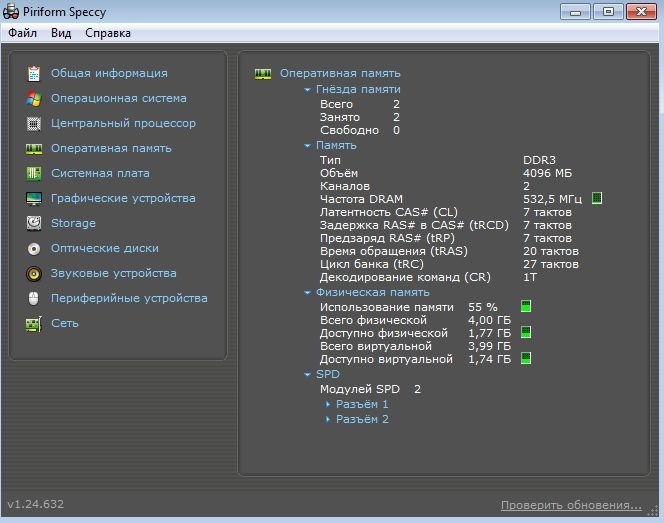This screenshot has width=664, height=523.
Task: Open the Операционная система section
Action: click(x=119, y=98)
